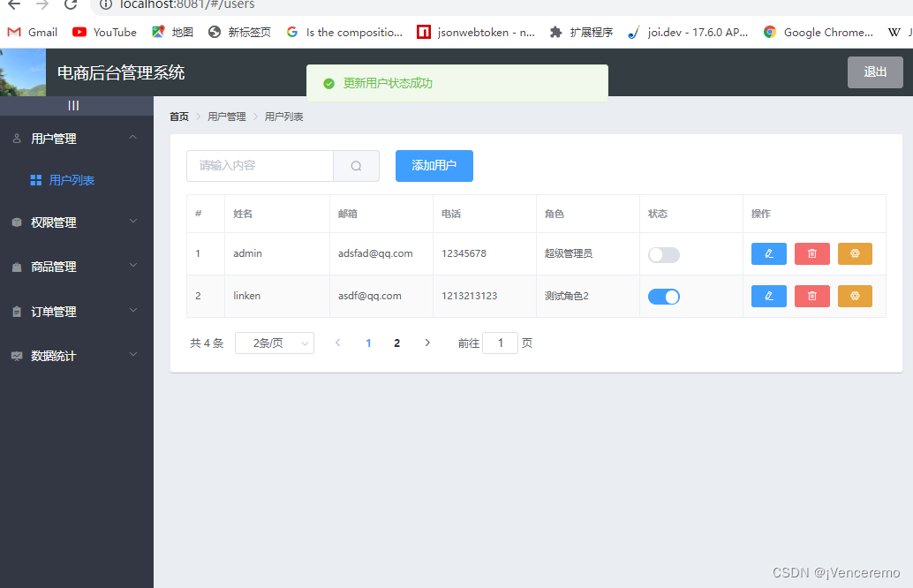Click the next page arrow in pagination
The height and width of the screenshot is (588, 913).
coord(427,343)
